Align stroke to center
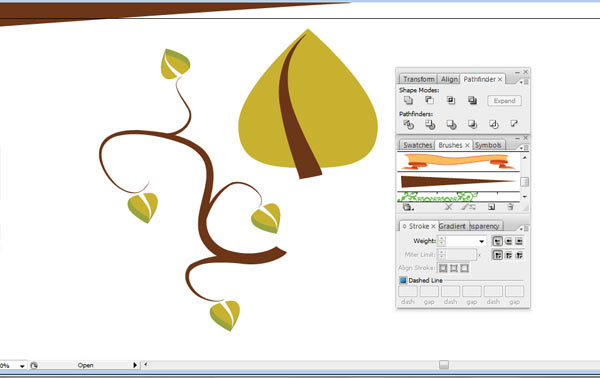 tap(443, 268)
